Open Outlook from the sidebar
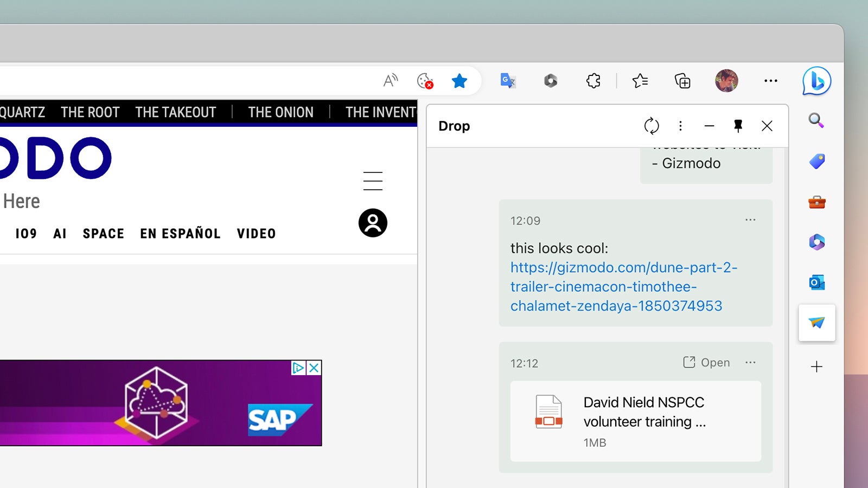 pos(816,282)
